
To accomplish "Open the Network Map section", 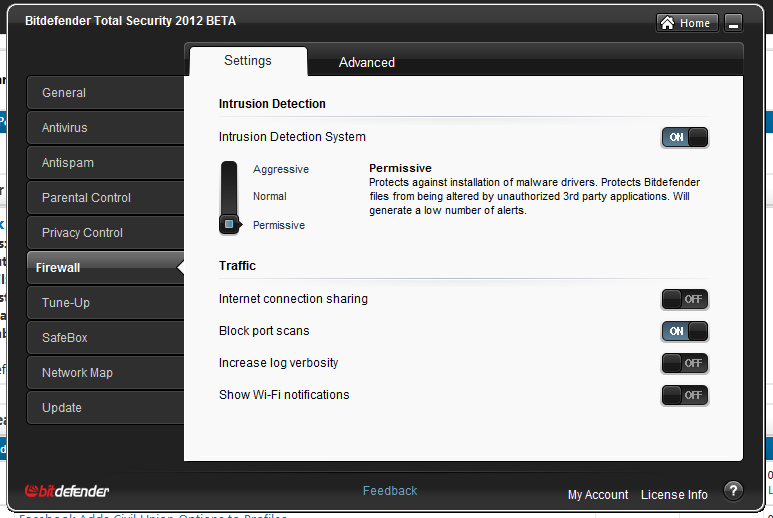I will (x=77, y=373).
